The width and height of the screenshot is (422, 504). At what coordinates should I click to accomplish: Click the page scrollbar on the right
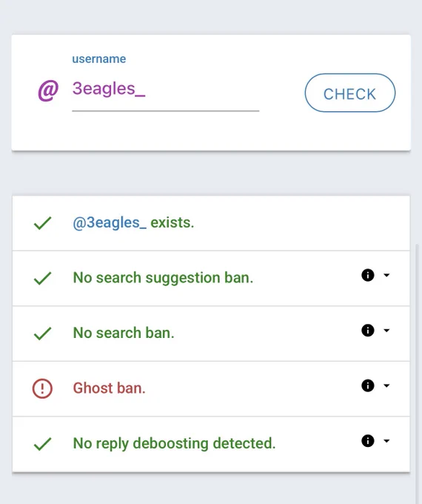418,373
